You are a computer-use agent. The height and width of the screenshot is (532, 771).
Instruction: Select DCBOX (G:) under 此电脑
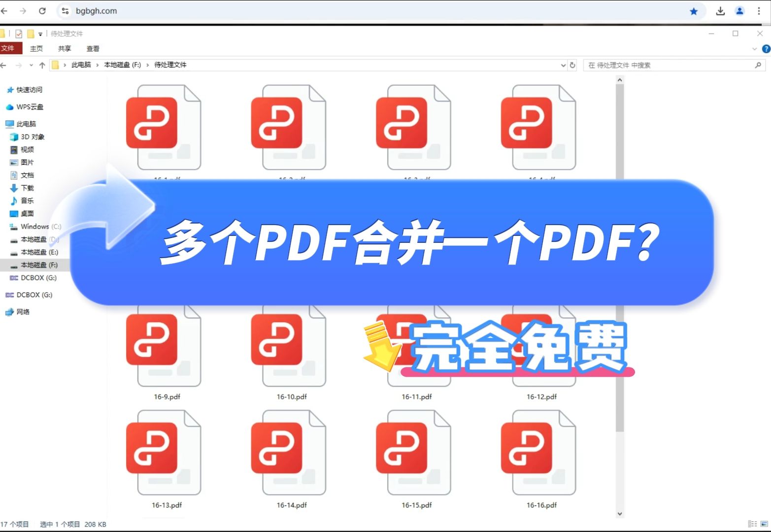(x=33, y=278)
